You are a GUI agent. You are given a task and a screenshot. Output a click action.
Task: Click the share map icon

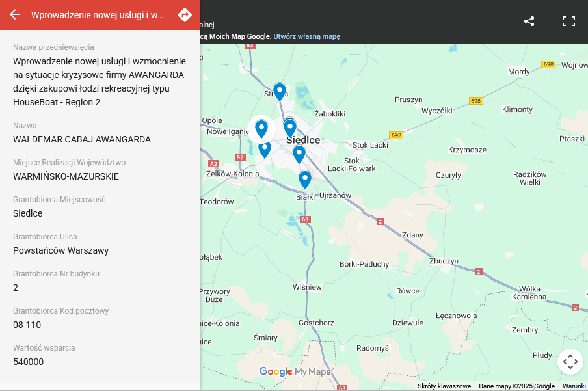(529, 21)
